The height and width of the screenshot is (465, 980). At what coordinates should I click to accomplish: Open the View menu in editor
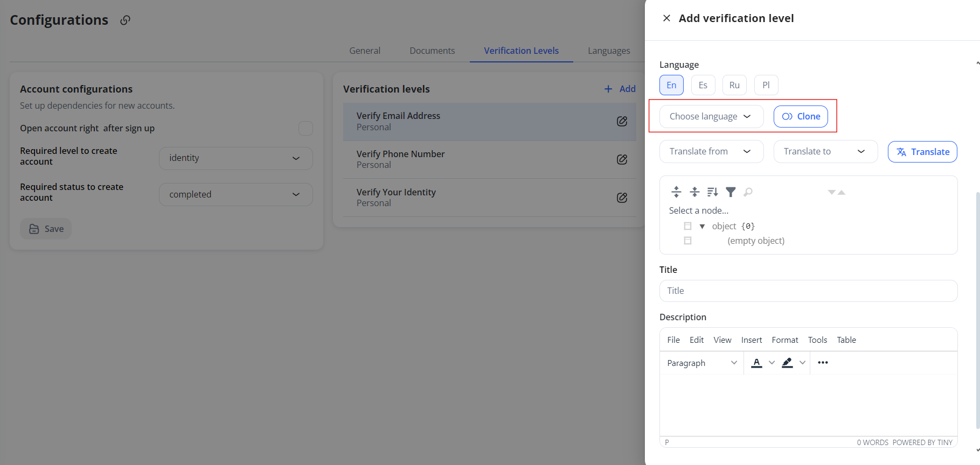(722, 340)
